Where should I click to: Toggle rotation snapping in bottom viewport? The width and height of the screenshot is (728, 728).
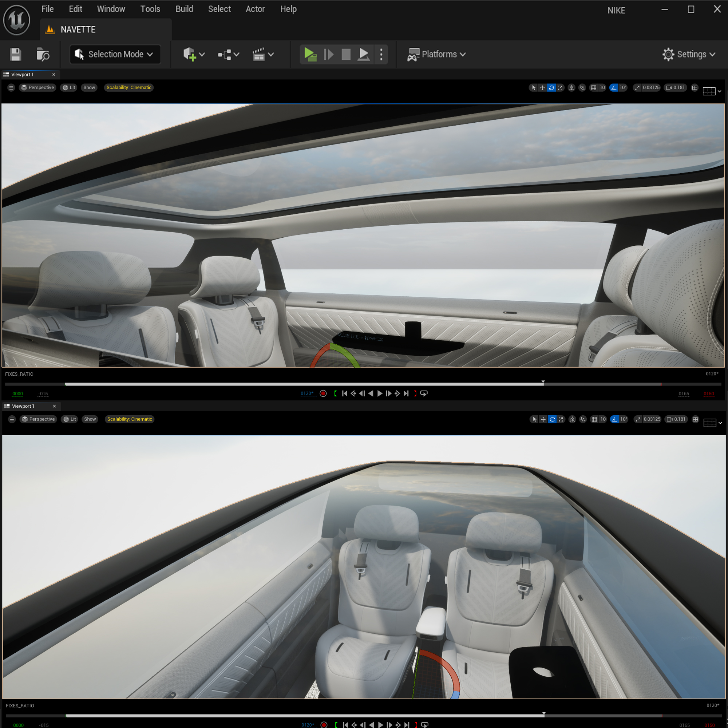click(x=614, y=419)
